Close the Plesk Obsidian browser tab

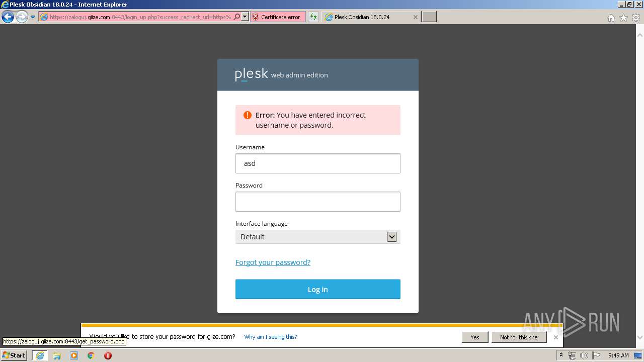(x=415, y=17)
